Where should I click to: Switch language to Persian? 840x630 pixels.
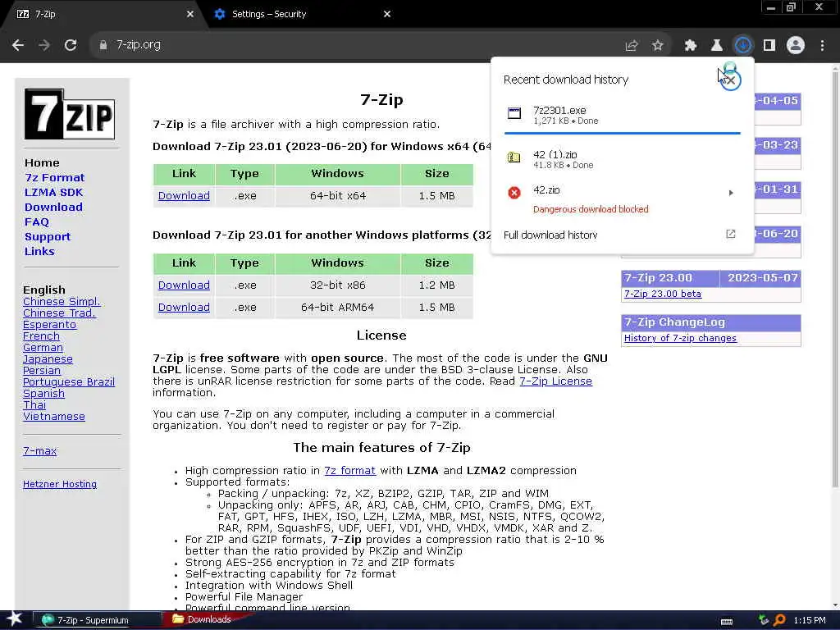42,371
